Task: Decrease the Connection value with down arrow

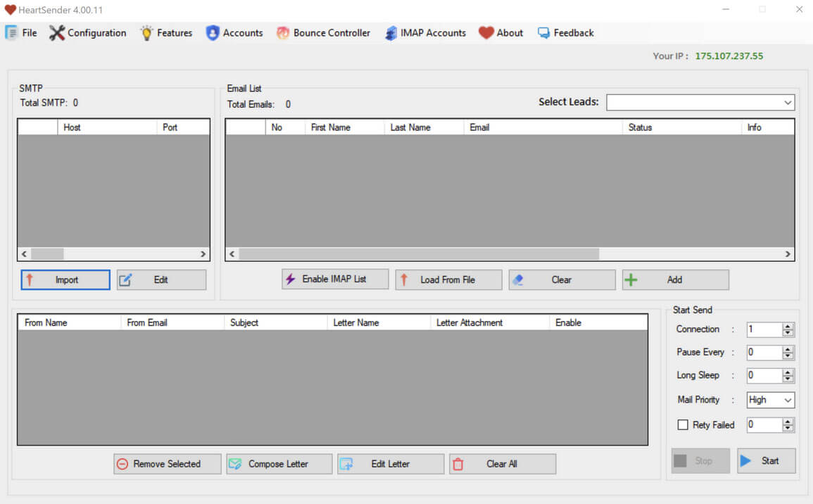Action: (x=788, y=332)
